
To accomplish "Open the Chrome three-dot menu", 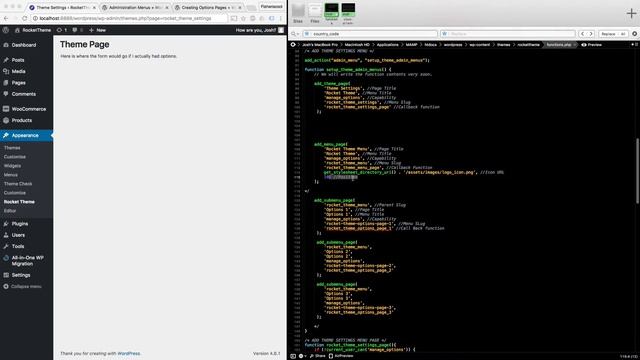I will pos(281,18).
